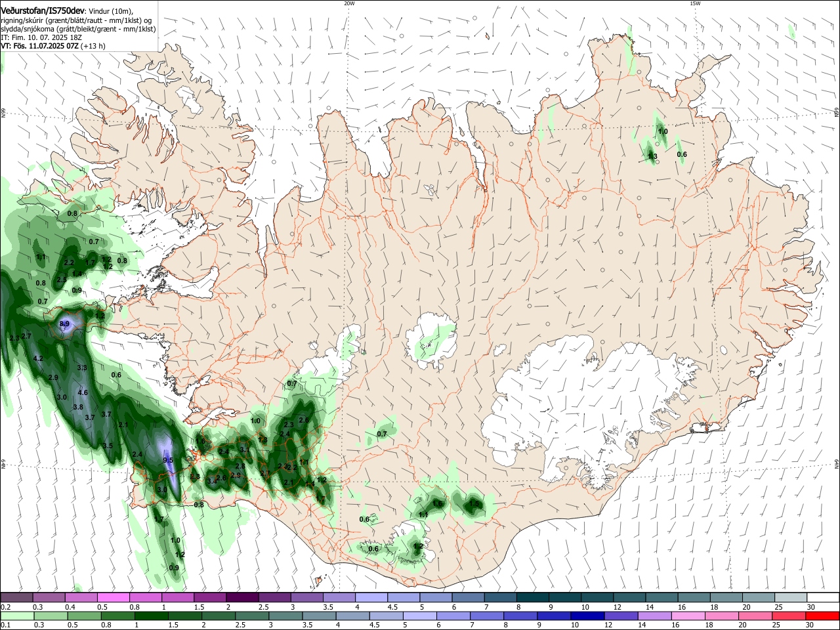Click the 2.2 precipitation value off the Westfjords

tap(70, 262)
